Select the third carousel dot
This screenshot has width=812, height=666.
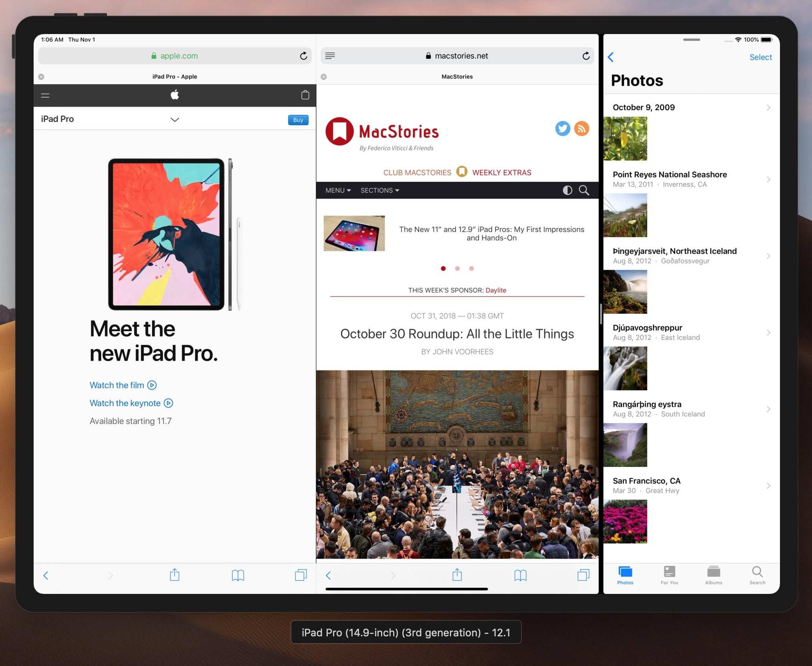(471, 268)
